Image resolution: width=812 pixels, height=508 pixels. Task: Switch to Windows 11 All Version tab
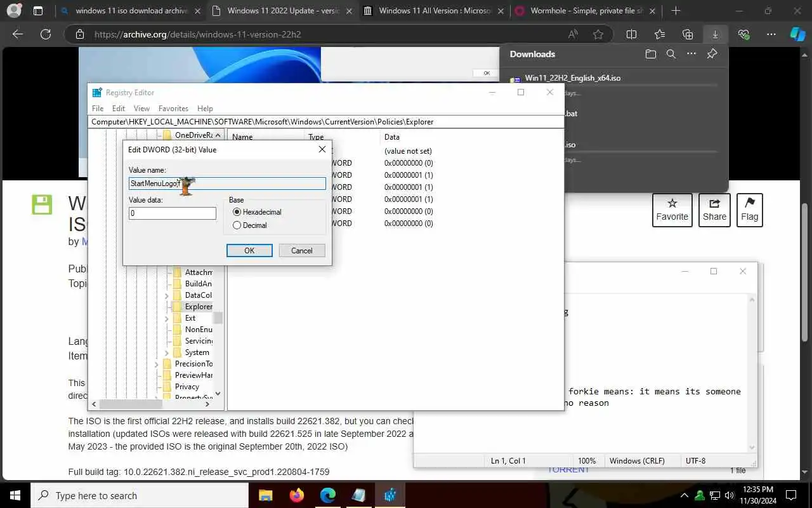434,11
